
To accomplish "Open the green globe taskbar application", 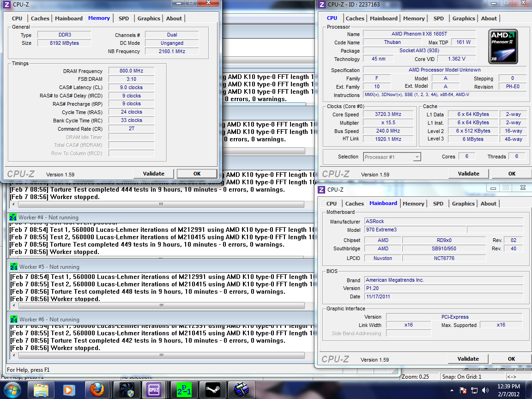I will tap(241, 390).
